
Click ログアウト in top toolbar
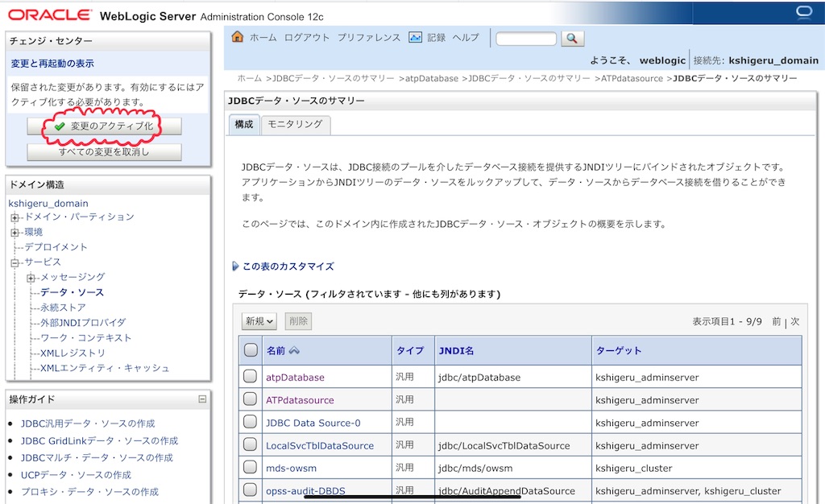(x=307, y=37)
